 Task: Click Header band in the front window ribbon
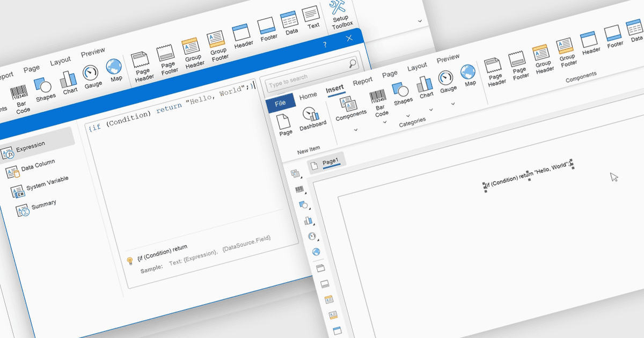[590, 43]
